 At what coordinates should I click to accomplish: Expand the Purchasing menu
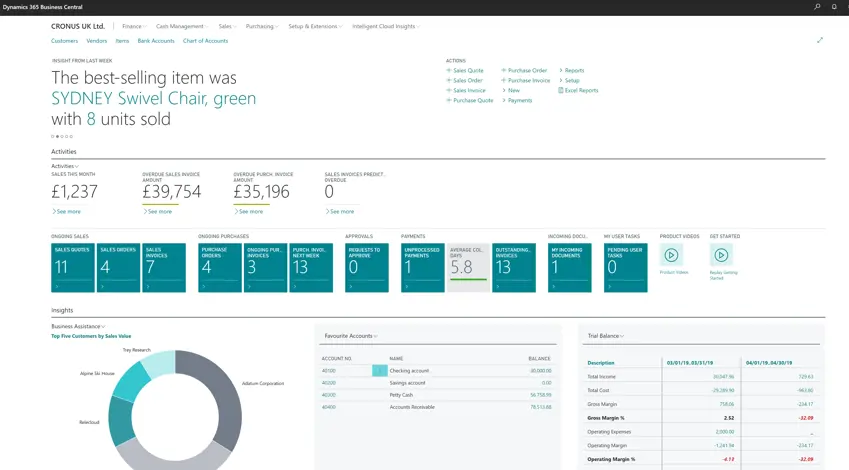pyautogui.click(x=262, y=26)
